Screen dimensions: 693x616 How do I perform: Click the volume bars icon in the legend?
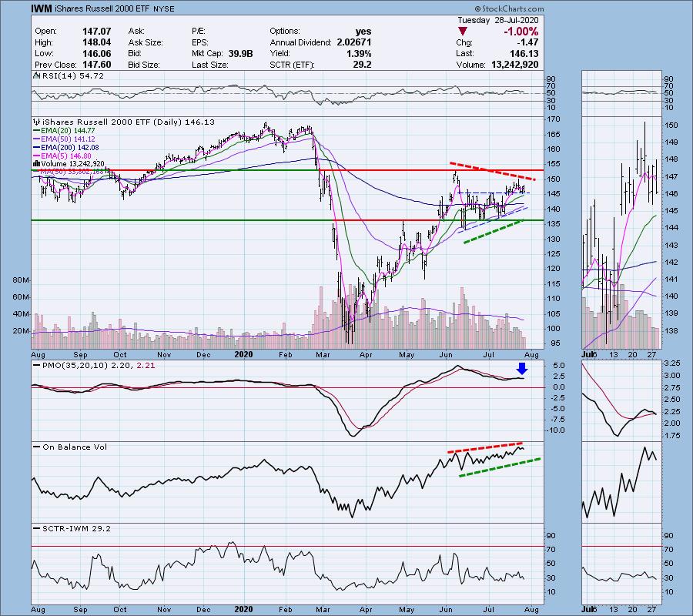(x=37, y=163)
